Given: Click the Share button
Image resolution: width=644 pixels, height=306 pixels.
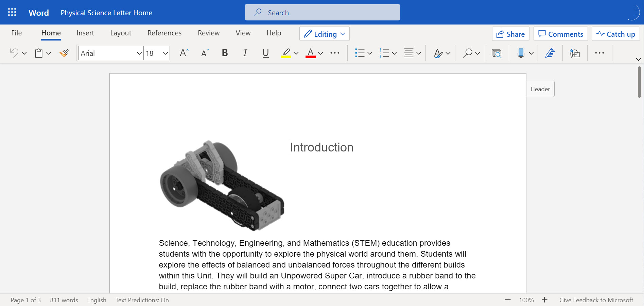Looking at the screenshot, I should point(510,34).
